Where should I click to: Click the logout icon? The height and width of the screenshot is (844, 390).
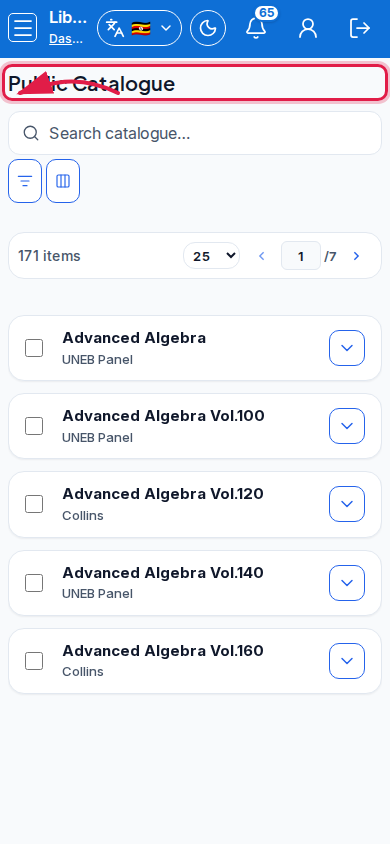(360, 28)
